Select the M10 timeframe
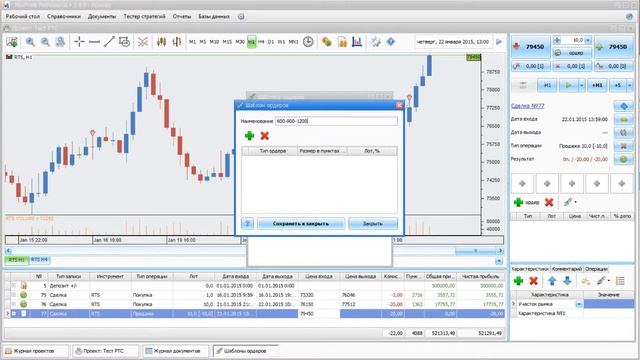Viewport: 640px width, 360px height. [x=214, y=42]
